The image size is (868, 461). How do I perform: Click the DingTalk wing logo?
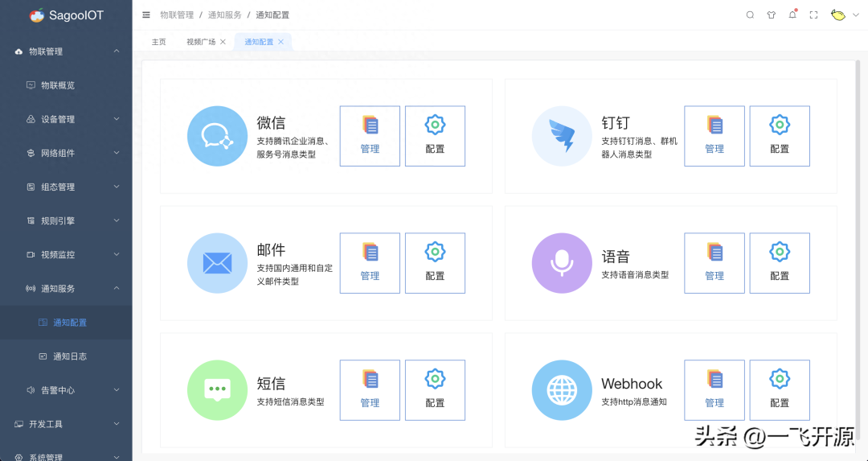[562, 136]
